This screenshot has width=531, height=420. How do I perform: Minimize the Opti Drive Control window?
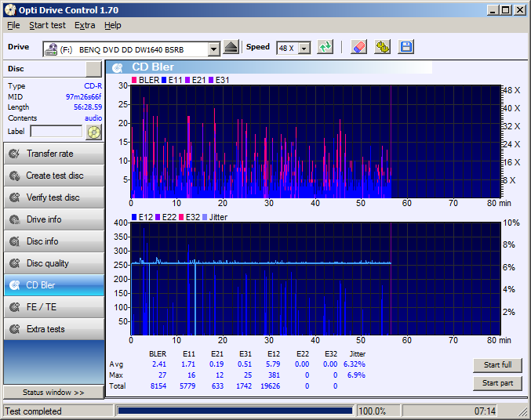(493, 10)
